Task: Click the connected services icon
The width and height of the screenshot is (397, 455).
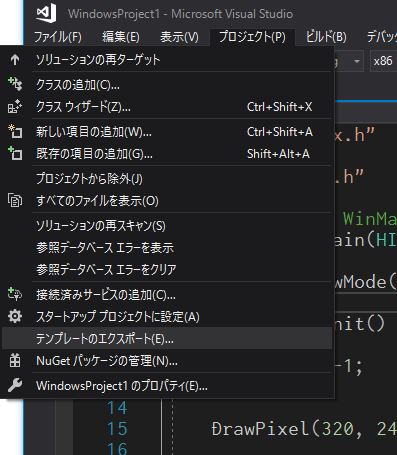Action: 15,294
